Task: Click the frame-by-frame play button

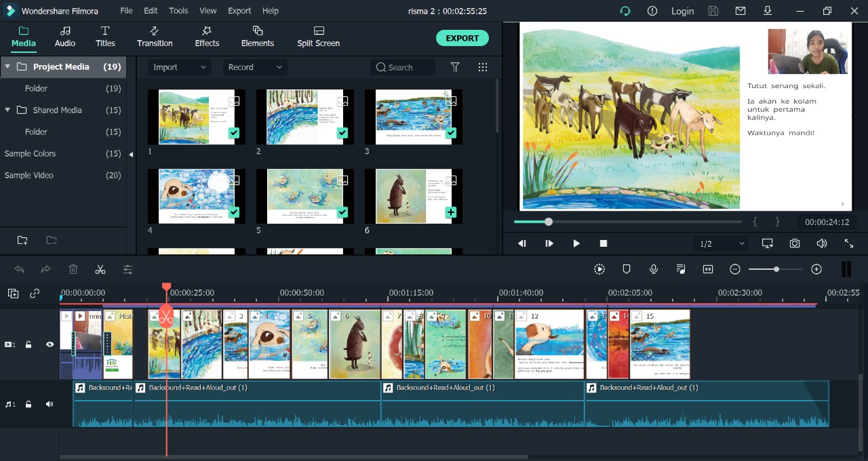Action: tap(549, 243)
